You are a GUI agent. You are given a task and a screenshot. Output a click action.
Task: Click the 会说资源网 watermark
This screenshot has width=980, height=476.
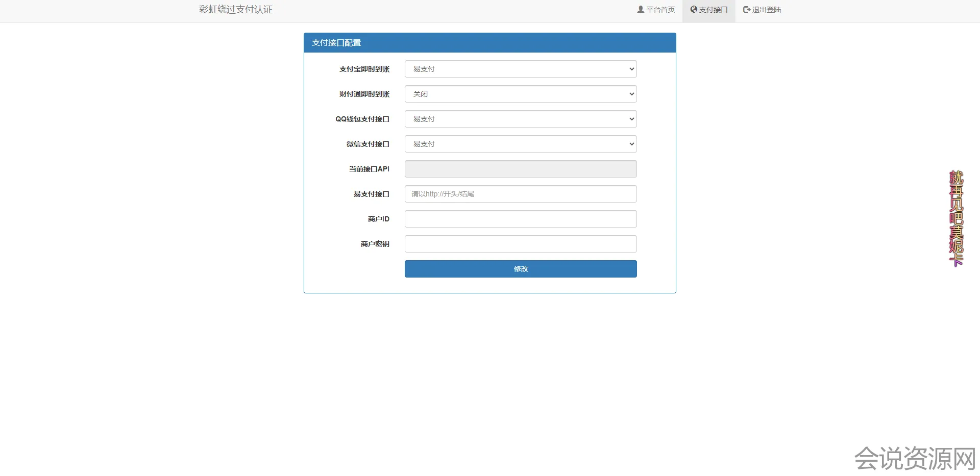(x=915, y=458)
